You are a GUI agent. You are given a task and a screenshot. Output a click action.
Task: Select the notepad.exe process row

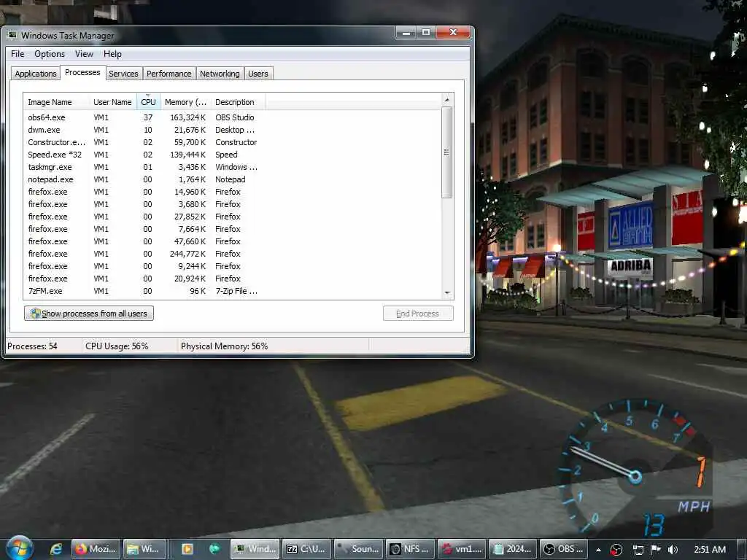[233, 179]
